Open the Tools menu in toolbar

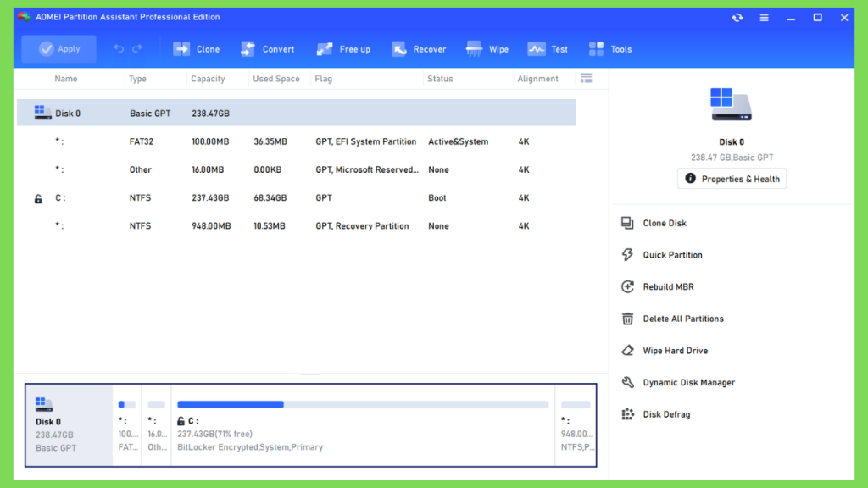coord(610,49)
